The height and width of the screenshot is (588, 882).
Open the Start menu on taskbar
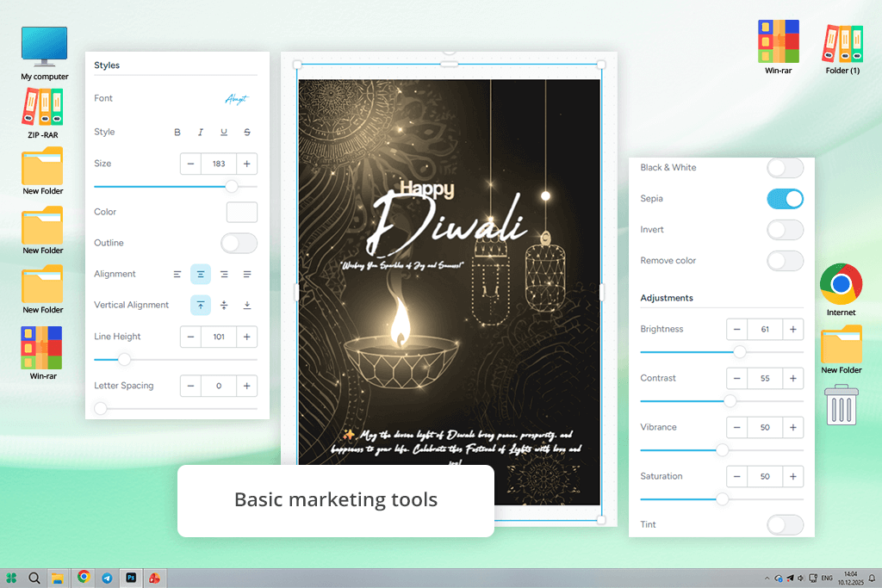point(11,578)
